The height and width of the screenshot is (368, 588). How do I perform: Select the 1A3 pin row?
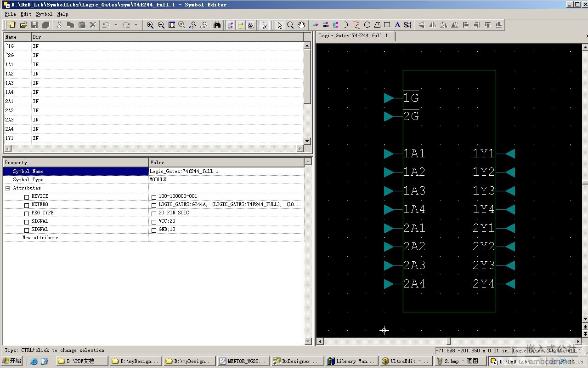click(153, 83)
